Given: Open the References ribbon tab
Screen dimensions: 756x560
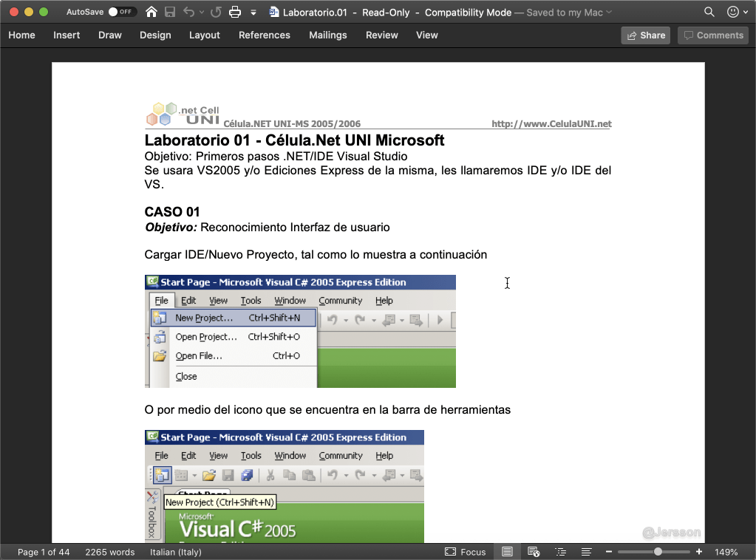Looking at the screenshot, I should tap(264, 35).
